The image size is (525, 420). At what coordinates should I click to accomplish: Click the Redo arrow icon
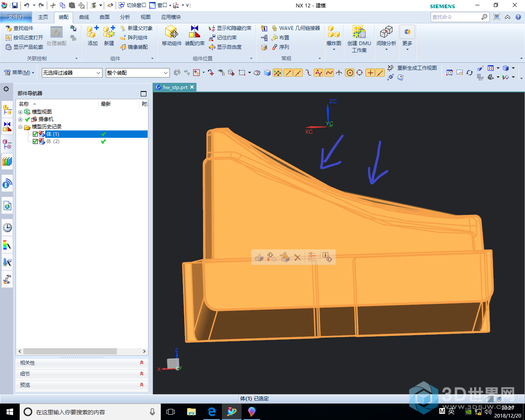pyautogui.click(x=41, y=5)
